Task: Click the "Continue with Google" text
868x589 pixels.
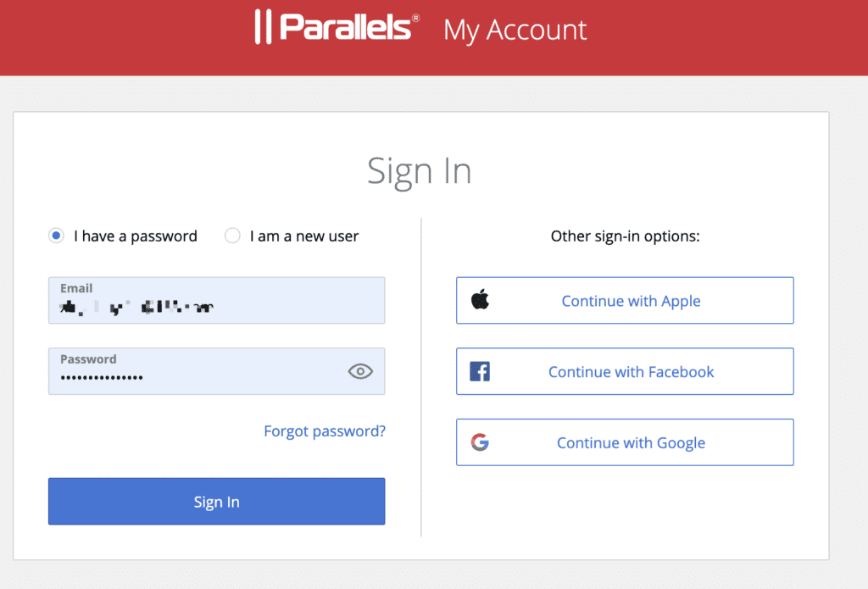Action: (x=631, y=443)
